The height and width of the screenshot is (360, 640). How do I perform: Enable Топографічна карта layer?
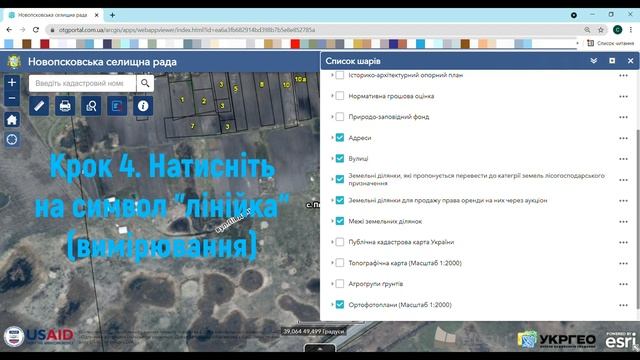click(340, 263)
